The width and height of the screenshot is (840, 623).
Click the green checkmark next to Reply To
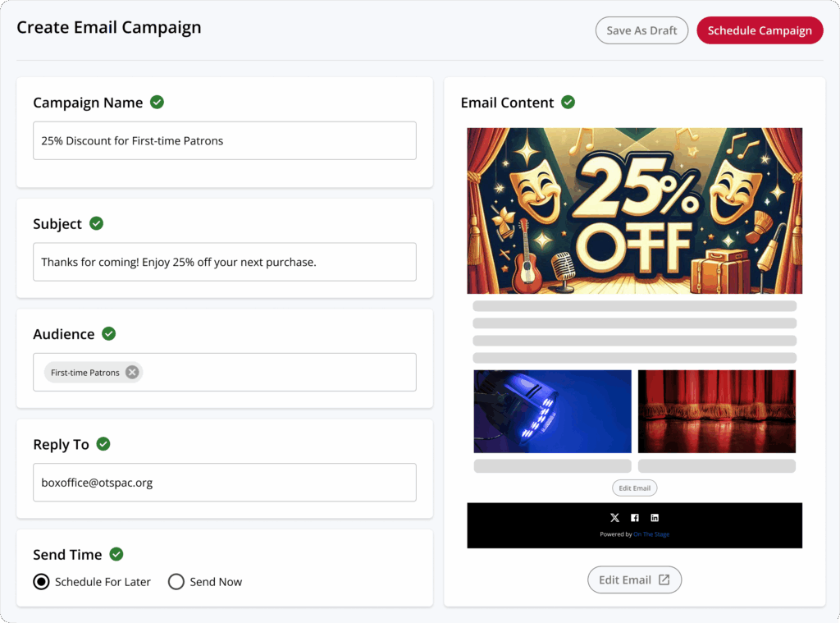pyautogui.click(x=103, y=444)
